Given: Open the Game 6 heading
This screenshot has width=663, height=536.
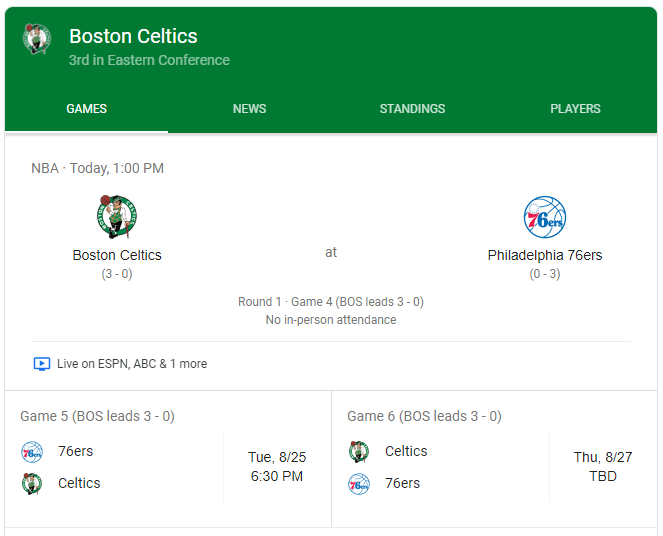Looking at the screenshot, I should coord(424,416).
